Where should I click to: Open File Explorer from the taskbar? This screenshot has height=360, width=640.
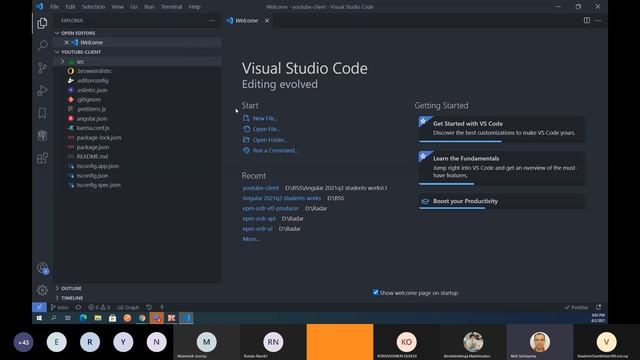(98, 318)
